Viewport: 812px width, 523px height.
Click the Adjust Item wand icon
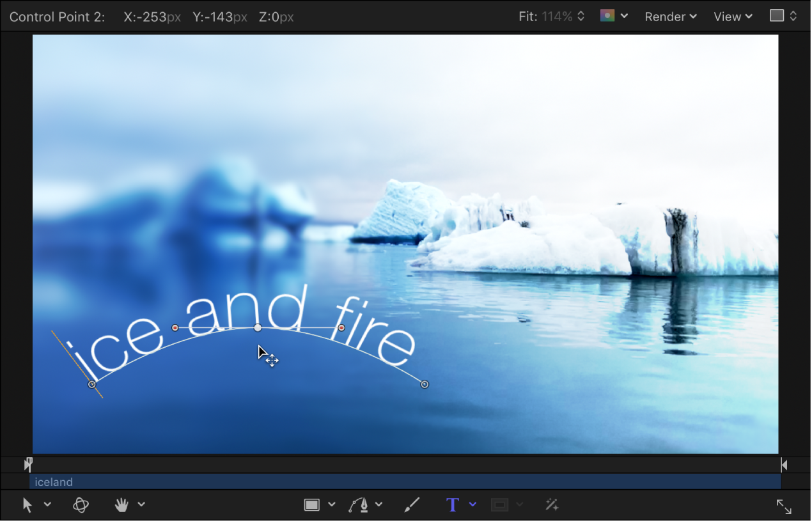[551, 504]
